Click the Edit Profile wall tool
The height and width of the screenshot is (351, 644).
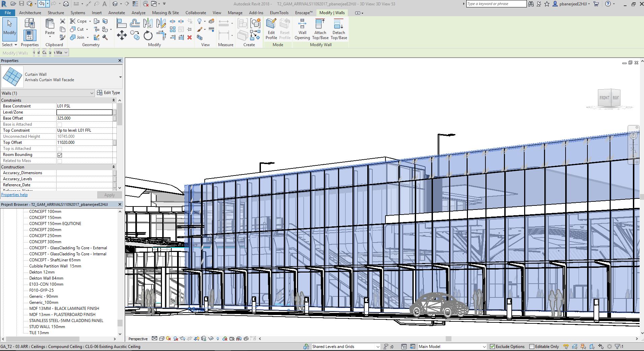pyautogui.click(x=271, y=29)
